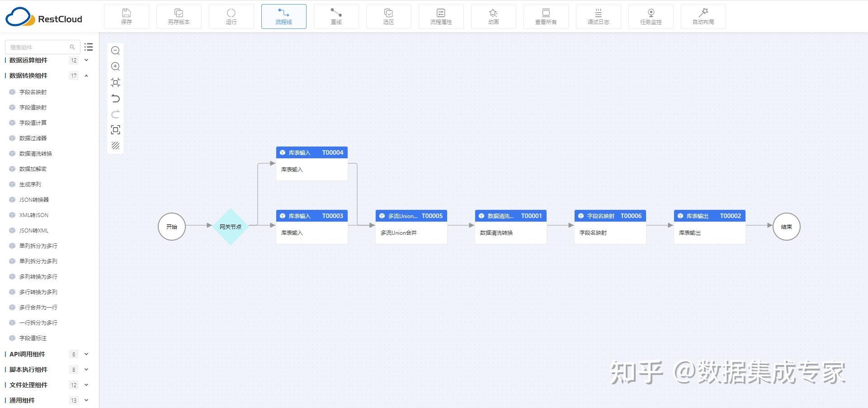Toggle the grid icon in canvas toolbar
Viewport: 868px width, 408px height.
(115, 146)
